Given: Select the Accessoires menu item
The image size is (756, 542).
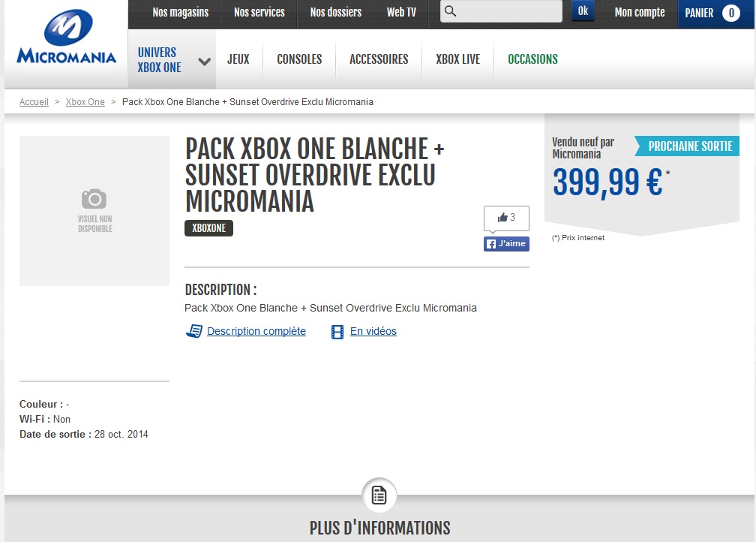Looking at the screenshot, I should (x=379, y=59).
